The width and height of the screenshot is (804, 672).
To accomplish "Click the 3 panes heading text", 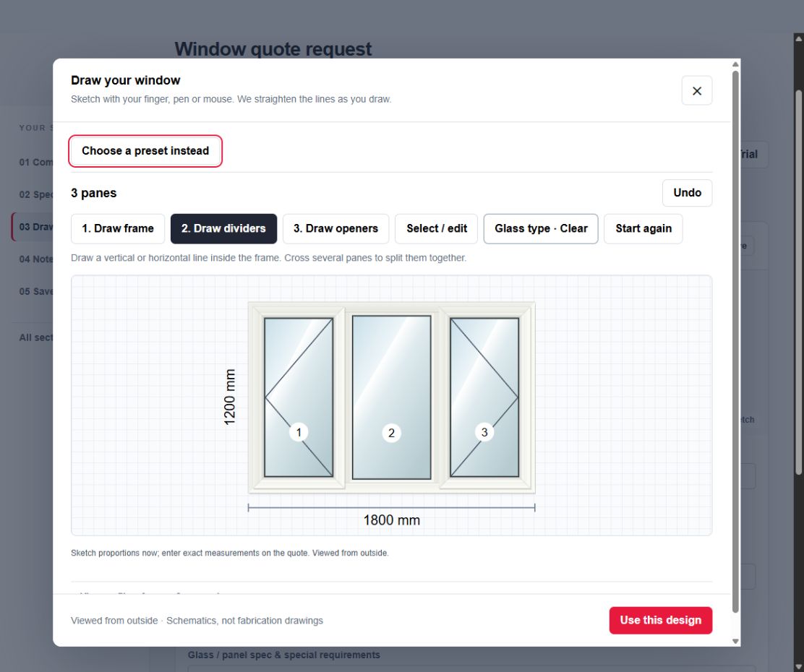I will pyautogui.click(x=94, y=193).
